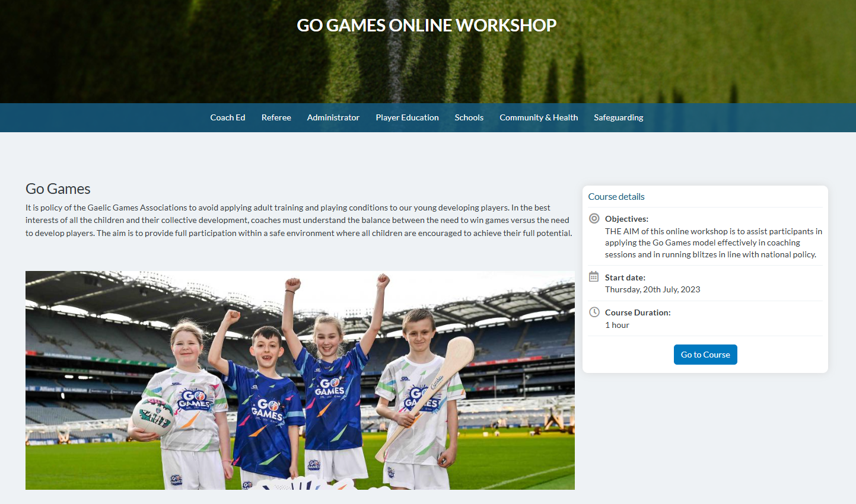Select the Safeguarding menu item

[618, 117]
